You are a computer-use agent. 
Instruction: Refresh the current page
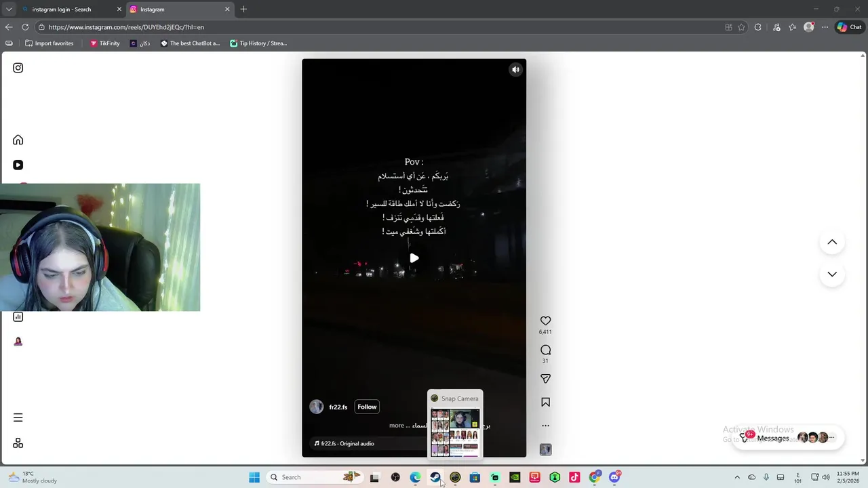pyautogui.click(x=25, y=27)
